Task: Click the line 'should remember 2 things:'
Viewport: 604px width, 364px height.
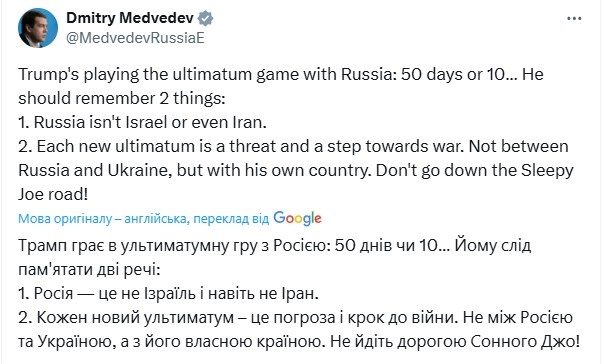Action: (122, 98)
